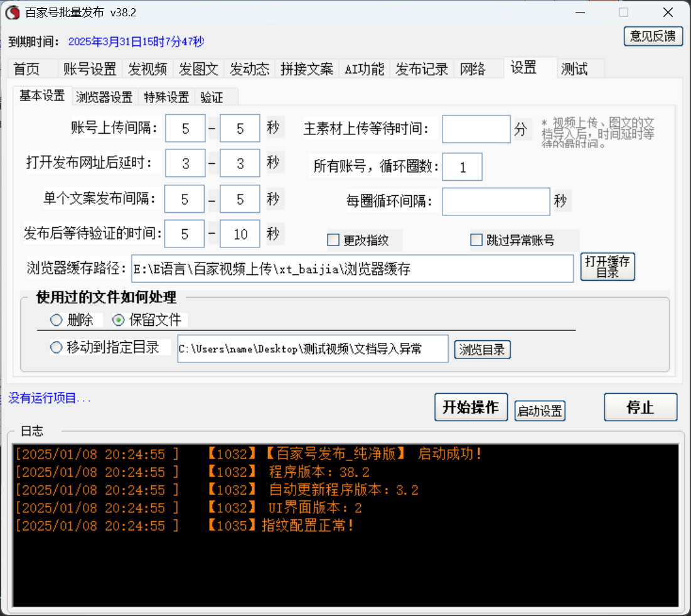Click the move-target directory path field
The height and width of the screenshot is (616, 691).
[x=313, y=349]
